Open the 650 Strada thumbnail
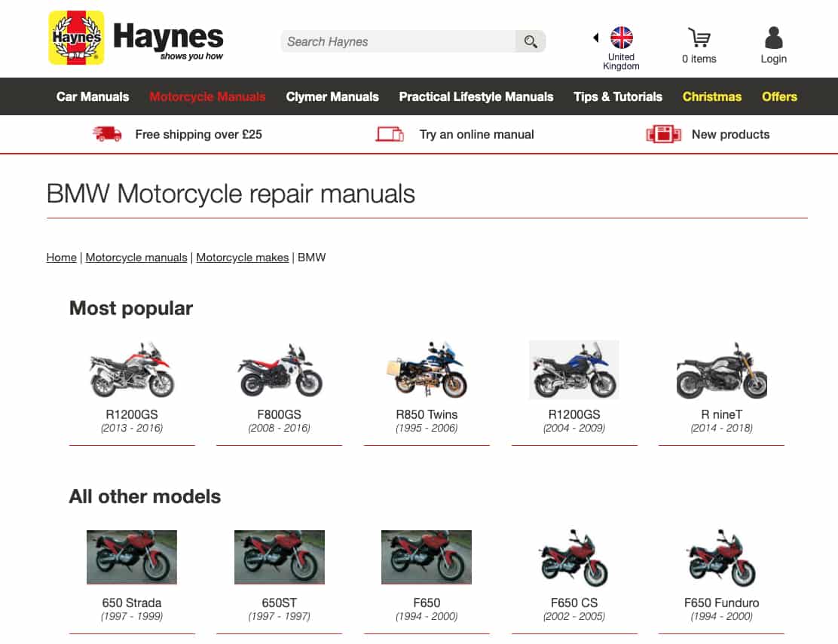This screenshot has height=644, width=838. pos(131,557)
